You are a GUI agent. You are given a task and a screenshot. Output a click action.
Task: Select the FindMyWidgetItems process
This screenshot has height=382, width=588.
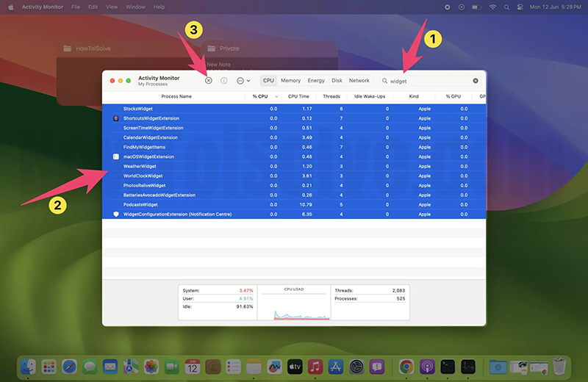click(294, 148)
